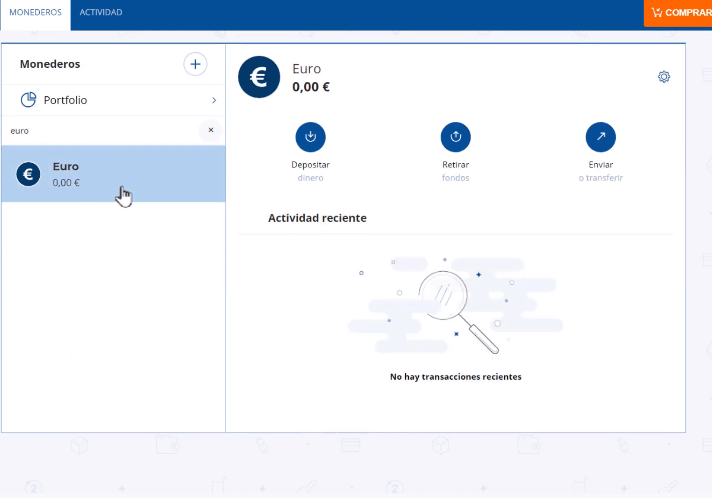This screenshot has height=498, width=712.
Task: Click large Euro icon in wallet header
Action: click(259, 77)
